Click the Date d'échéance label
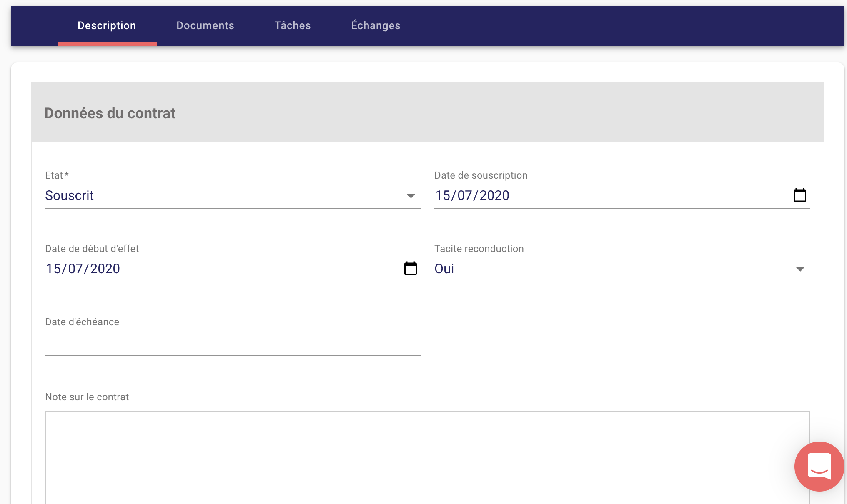The width and height of the screenshot is (847, 504). click(x=82, y=322)
